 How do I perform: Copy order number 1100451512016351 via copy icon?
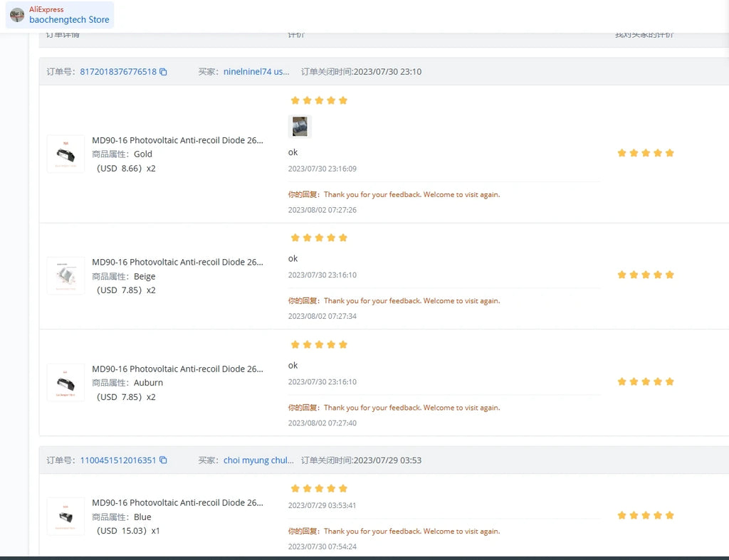163,460
